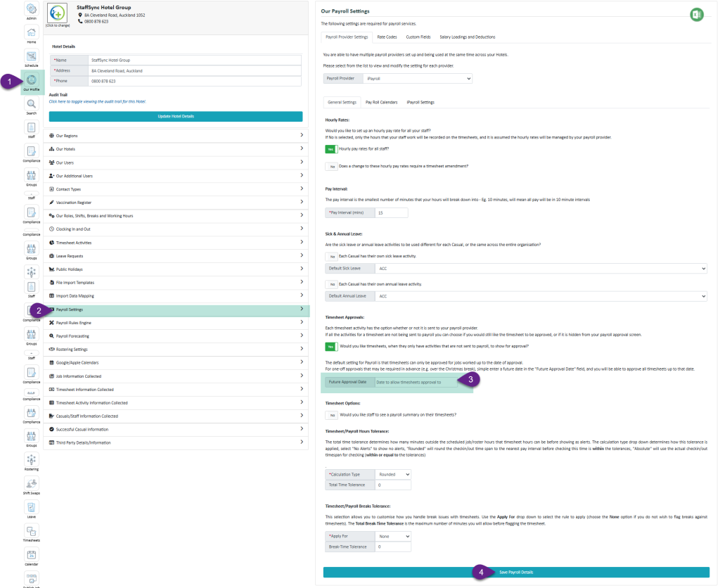Open Leave in the sidebar

tap(31, 508)
